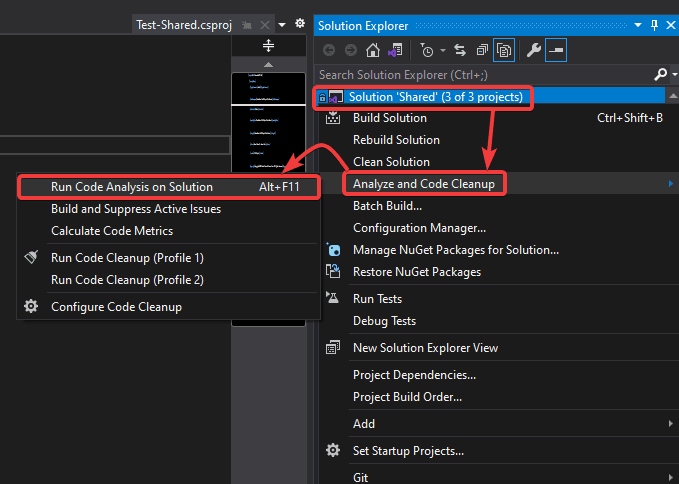Screen dimensions: 679x484
Task: Choose Restore NuGet Packages
Action: pos(417,272)
